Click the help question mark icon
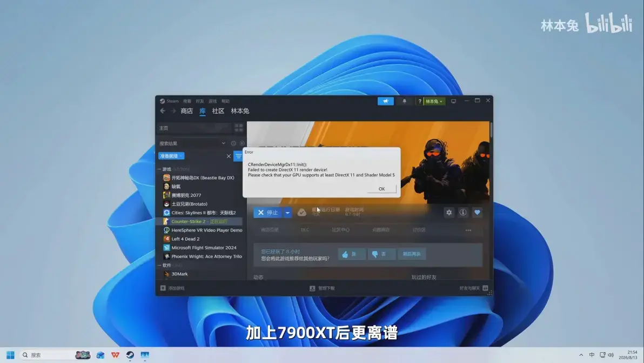 [420, 101]
